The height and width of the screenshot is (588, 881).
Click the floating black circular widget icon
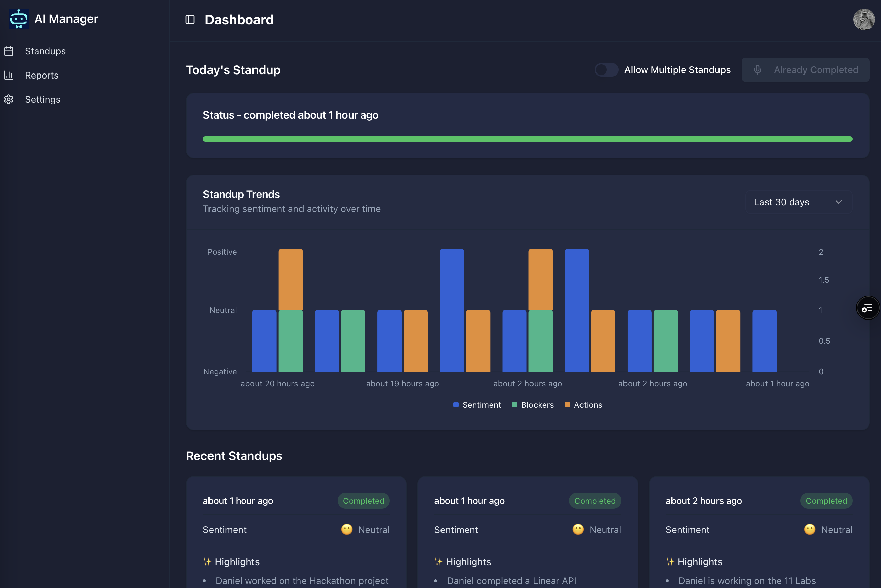pyautogui.click(x=868, y=308)
